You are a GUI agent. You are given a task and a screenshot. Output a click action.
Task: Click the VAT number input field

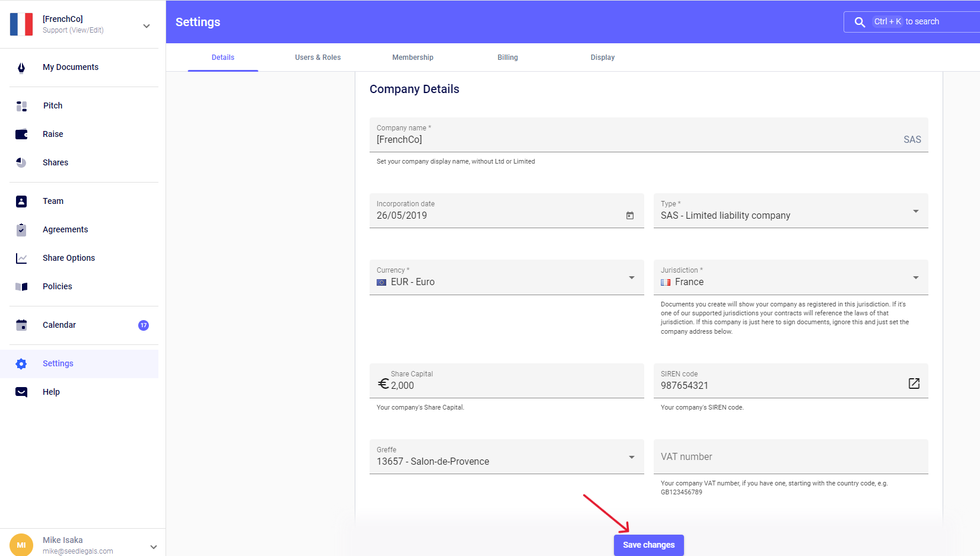pos(790,457)
